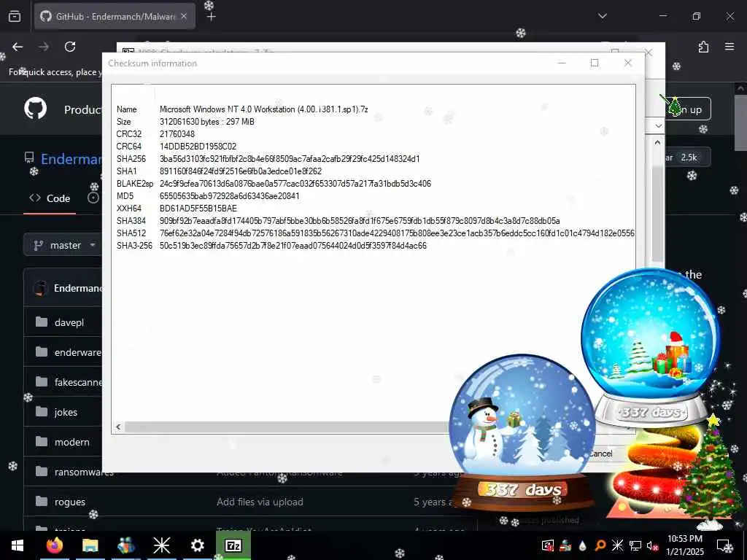Open the browser extensions puzzle icon
Image resolution: width=747 pixels, height=560 pixels.
click(x=703, y=47)
